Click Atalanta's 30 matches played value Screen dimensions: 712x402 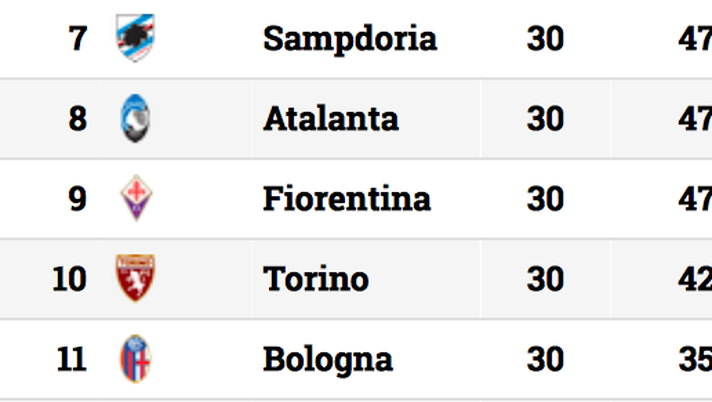(545, 119)
